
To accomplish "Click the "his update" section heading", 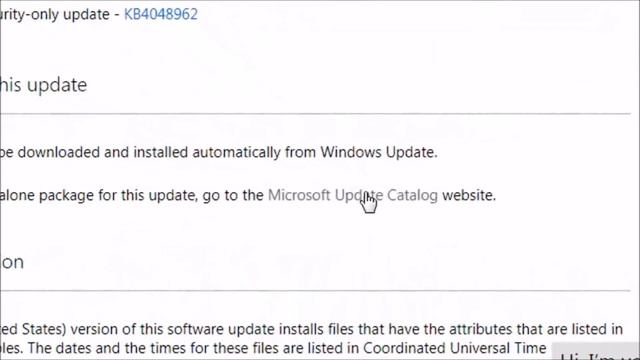I will click(43, 85).
